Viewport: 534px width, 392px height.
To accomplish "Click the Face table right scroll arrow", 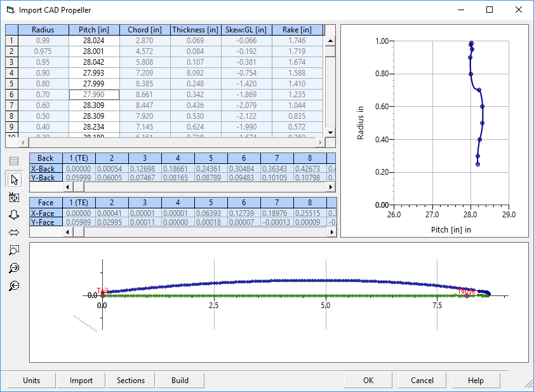I will point(331,232).
